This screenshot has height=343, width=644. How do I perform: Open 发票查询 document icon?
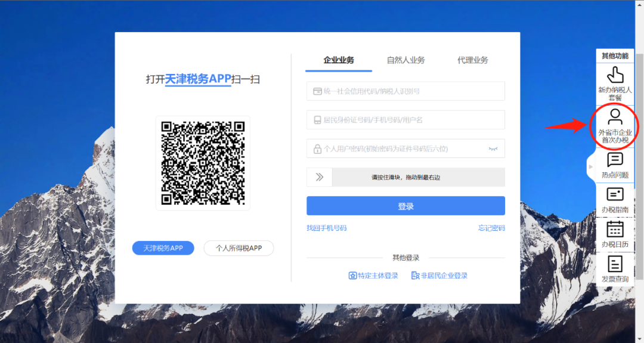coord(615,264)
